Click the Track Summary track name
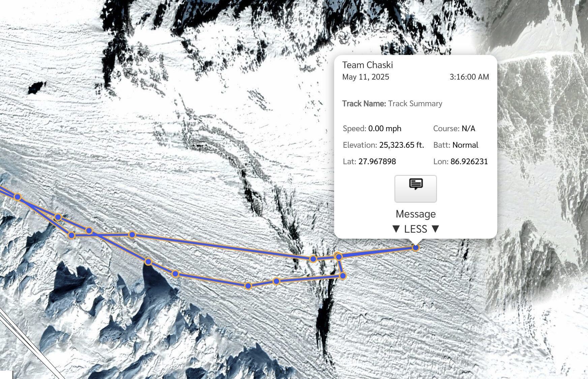This screenshot has height=379, width=588. click(415, 104)
